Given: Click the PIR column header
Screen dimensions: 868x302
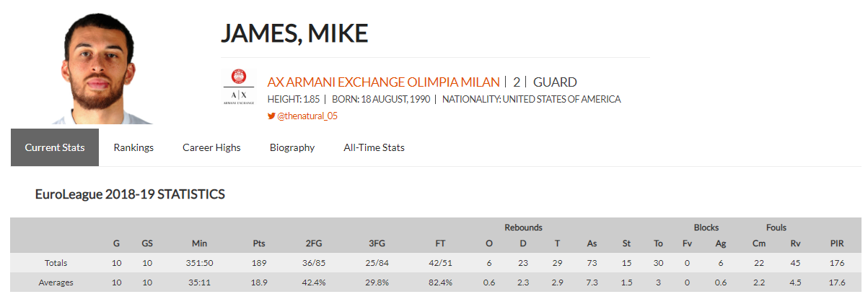Looking at the screenshot, I should 837,244.
